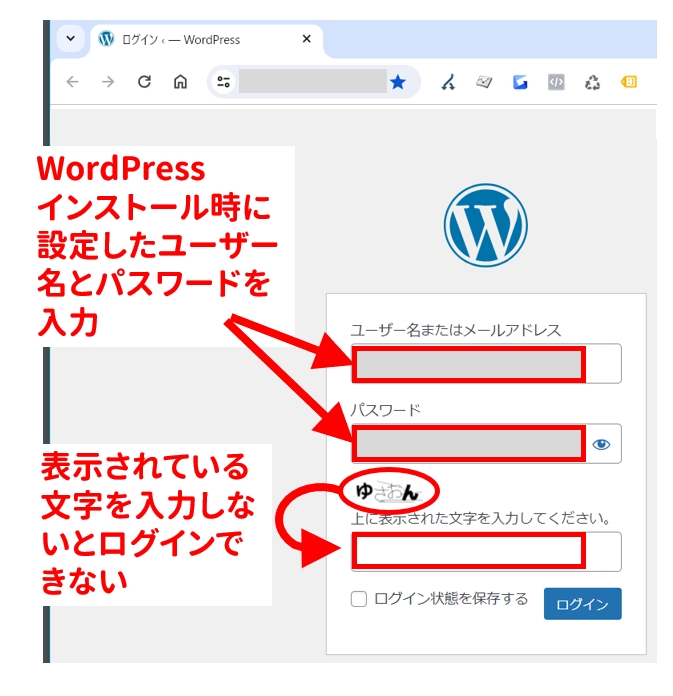The height and width of the screenshot is (696, 673).
Task: Open the tab search dropdown arrow
Action: click(x=70, y=39)
